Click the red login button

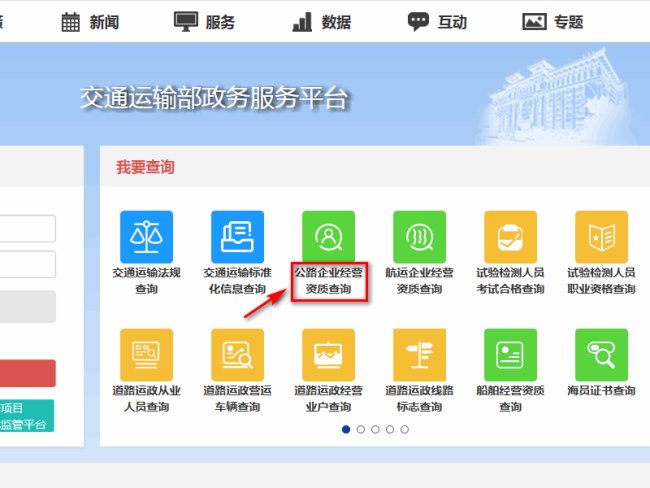(27, 373)
